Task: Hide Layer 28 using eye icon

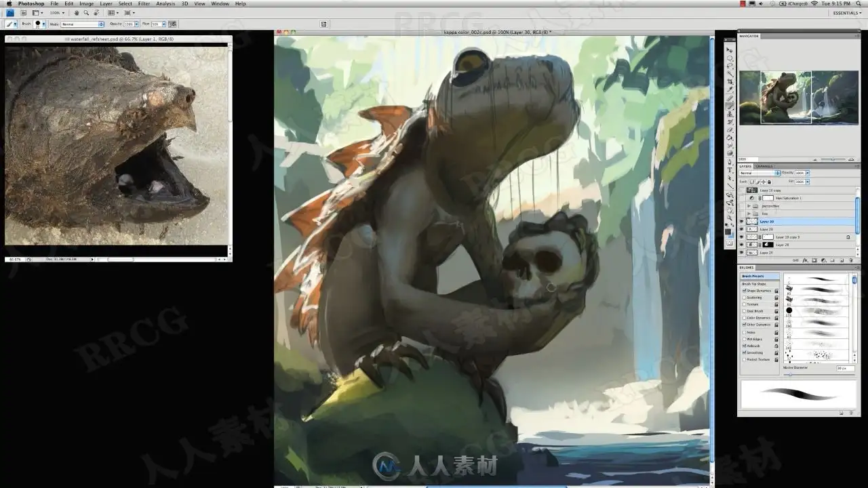Action: (x=741, y=245)
